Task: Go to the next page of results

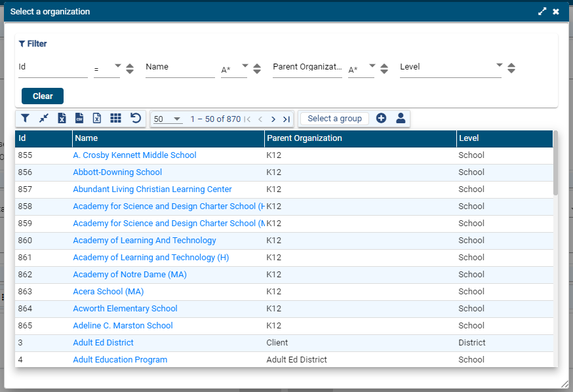Action: pos(273,119)
